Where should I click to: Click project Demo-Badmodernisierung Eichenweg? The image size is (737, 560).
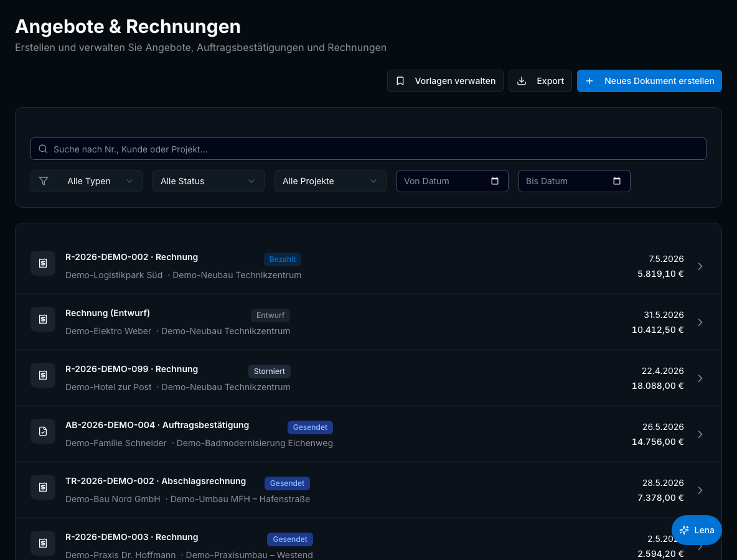[x=255, y=443]
